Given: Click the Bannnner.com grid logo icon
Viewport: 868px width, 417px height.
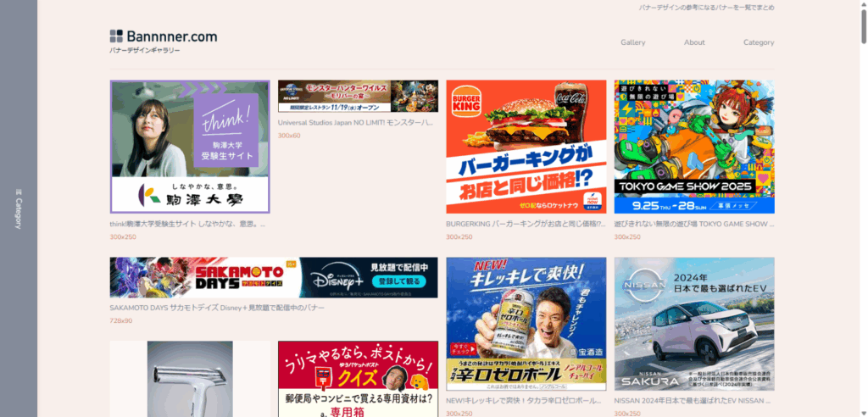Looking at the screenshot, I should (116, 36).
